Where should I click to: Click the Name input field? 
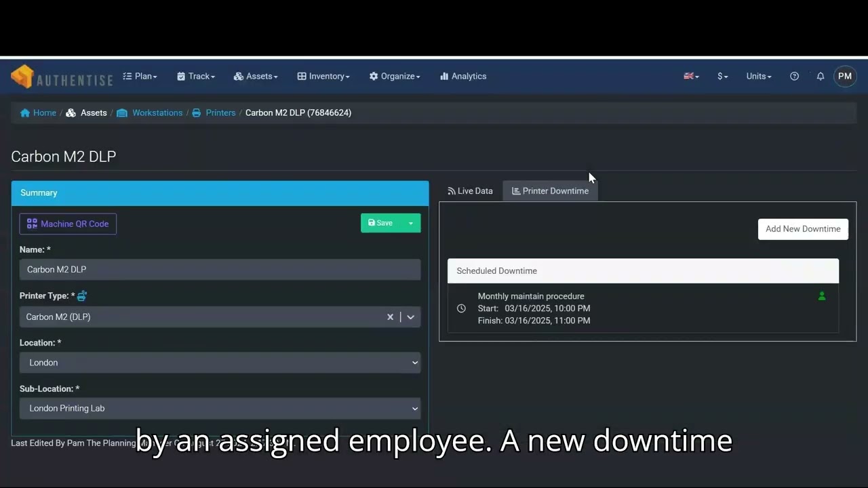(x=220, y=270)
